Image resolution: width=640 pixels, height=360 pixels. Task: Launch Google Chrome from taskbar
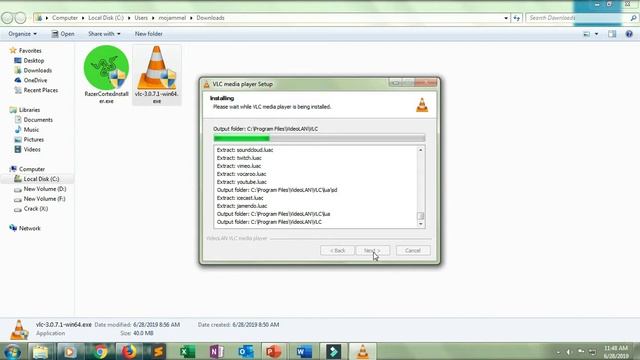100,351
